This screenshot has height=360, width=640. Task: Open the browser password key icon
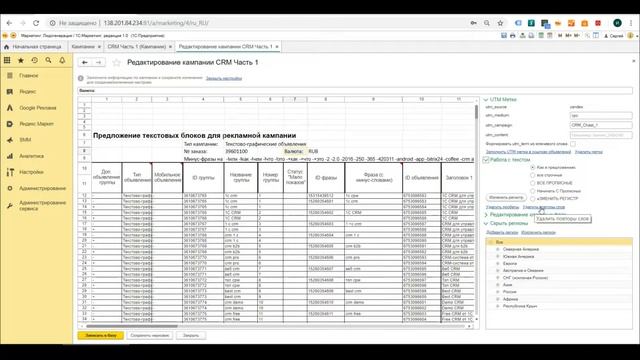click(473, 23)
